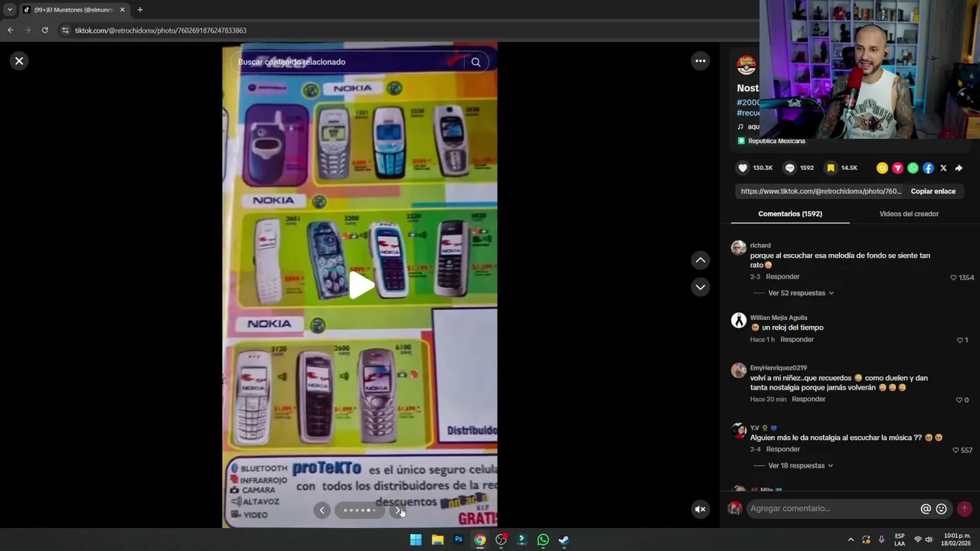
Task: Switch to the 'Comentarios (1592)' tab
Action: [790, 214]
